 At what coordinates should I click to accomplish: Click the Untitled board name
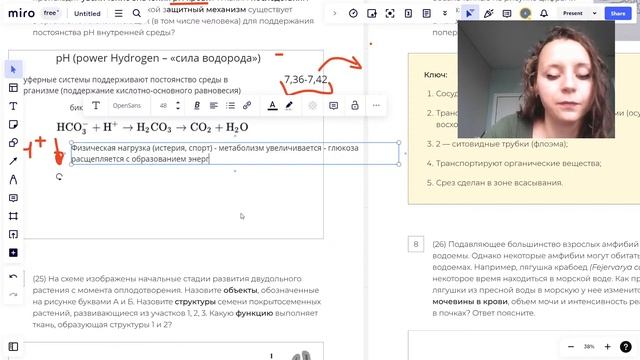tap(87, 13)
